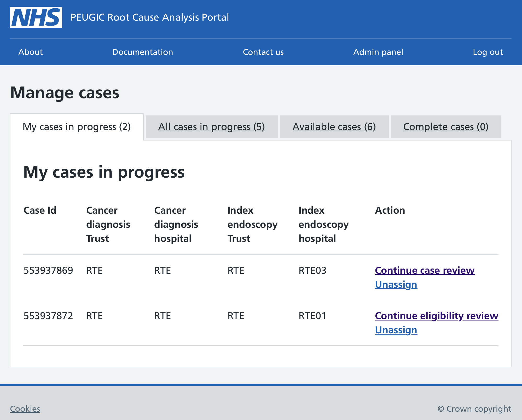The width and height of the screenshot is (522, 420).
Task: Switch to All cases in progress (5) tab
Action: coord(212,127)
